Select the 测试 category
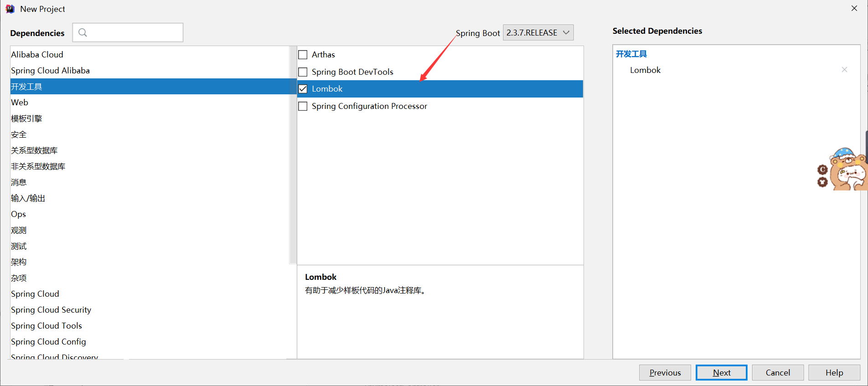 coord(150,246)
